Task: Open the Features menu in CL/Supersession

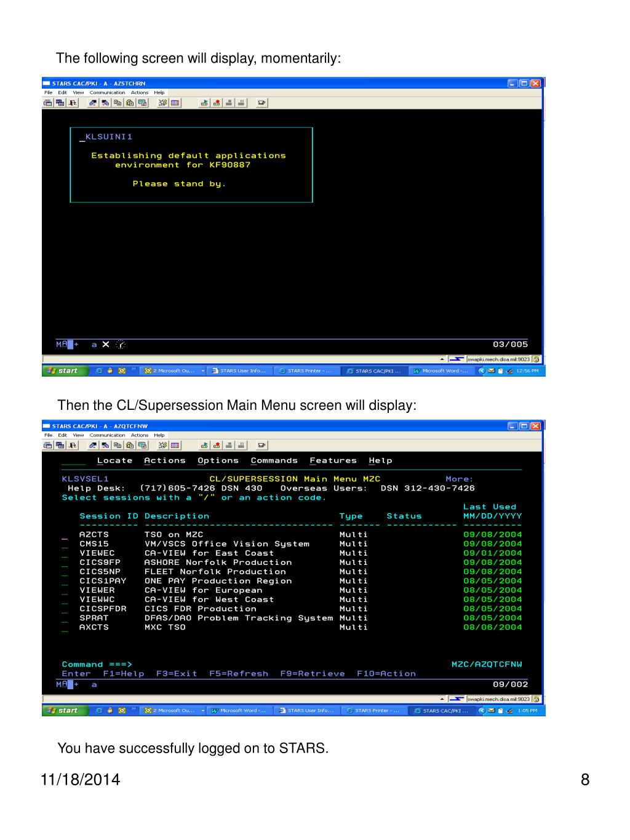Action: click(x=333, y=460)
